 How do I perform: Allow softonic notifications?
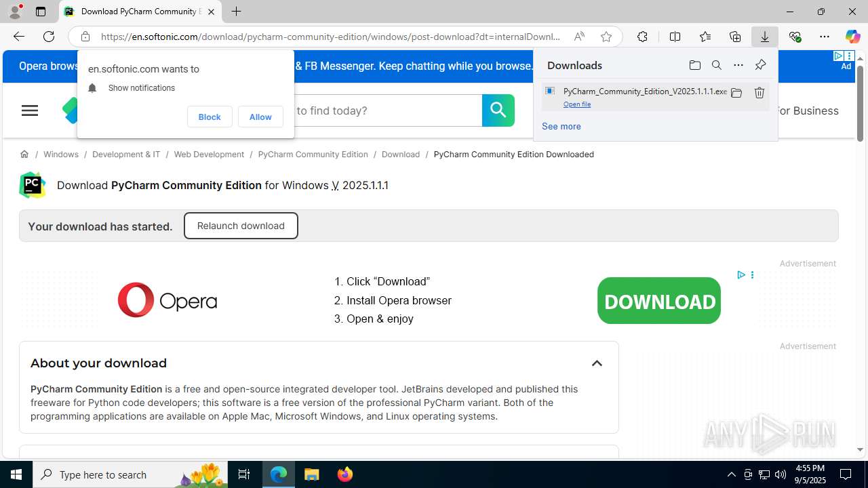point(260,117)
